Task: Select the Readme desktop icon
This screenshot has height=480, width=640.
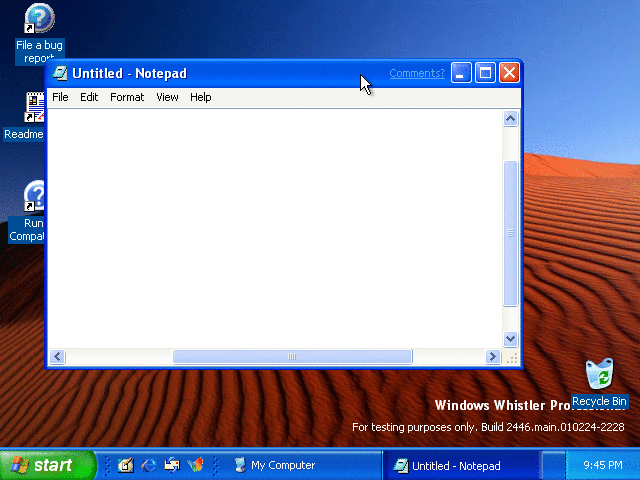Action: coord(24,116)
